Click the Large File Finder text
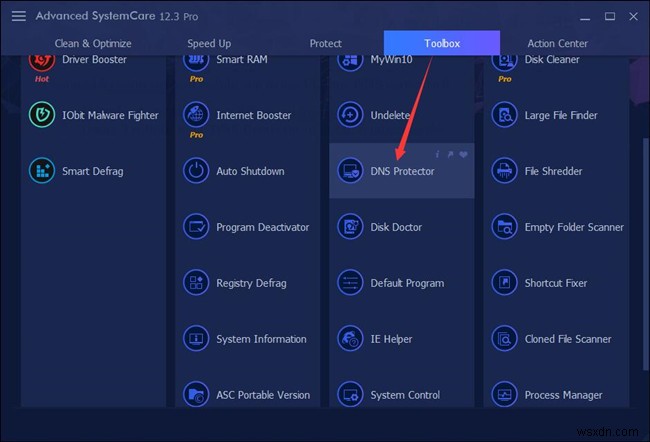The height and width of the screenshot is (442, 650). pyautogui.click(x=561, y=115)
